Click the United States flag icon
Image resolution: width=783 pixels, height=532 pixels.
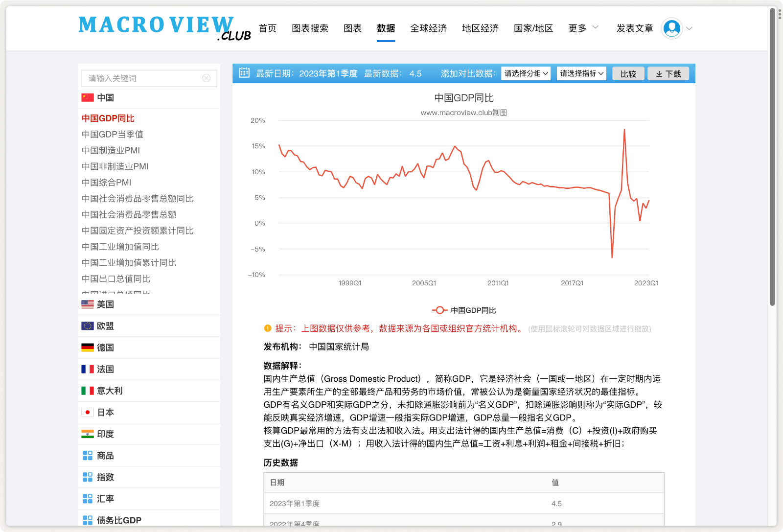[87, 304]
